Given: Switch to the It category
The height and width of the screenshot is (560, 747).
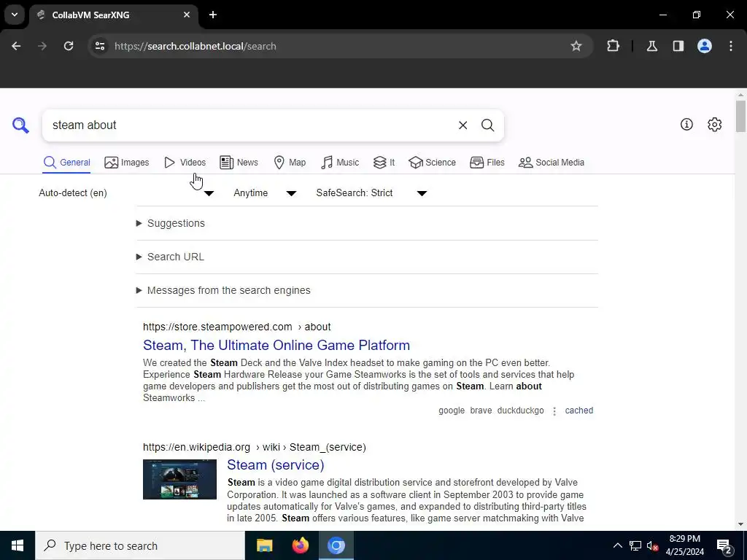Looking at the screenshot, I should coord(384,163).
